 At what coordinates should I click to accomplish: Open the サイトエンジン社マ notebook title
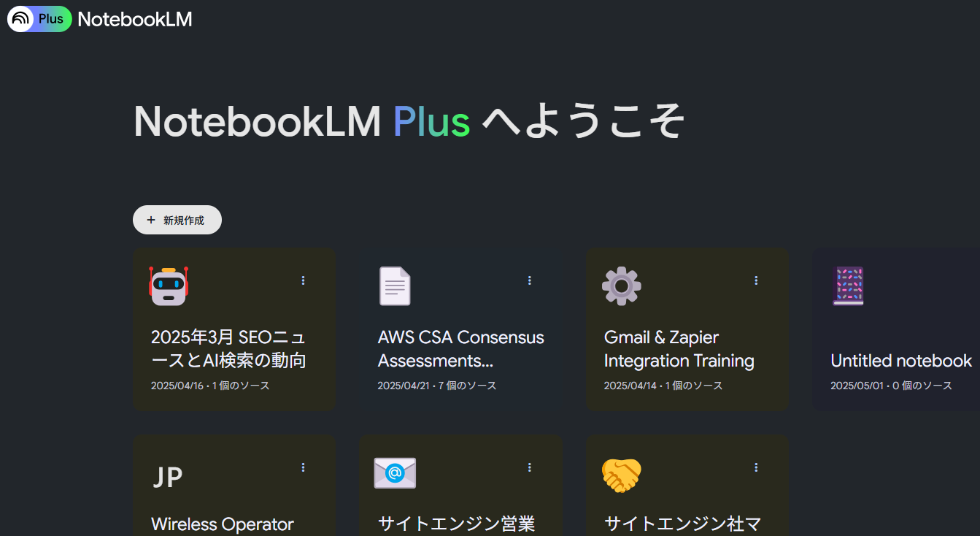(683, 524)
